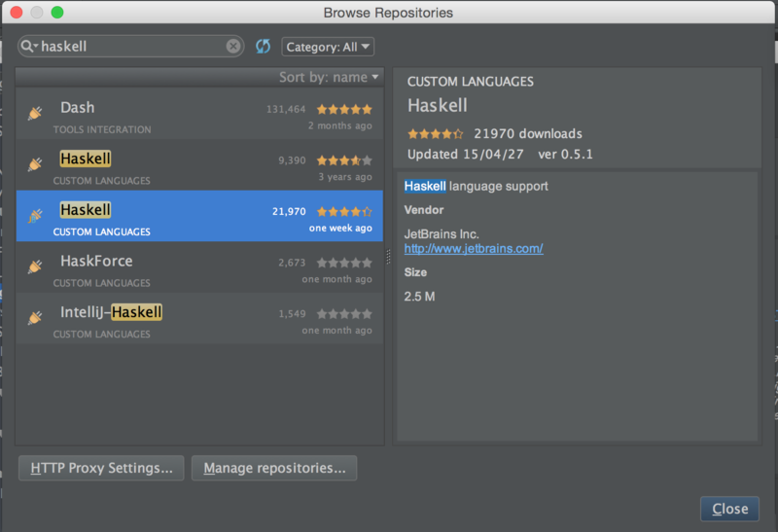This screenshot has height=532, width=778.
Task: Click the red window close button
Action: click(17, 12)
